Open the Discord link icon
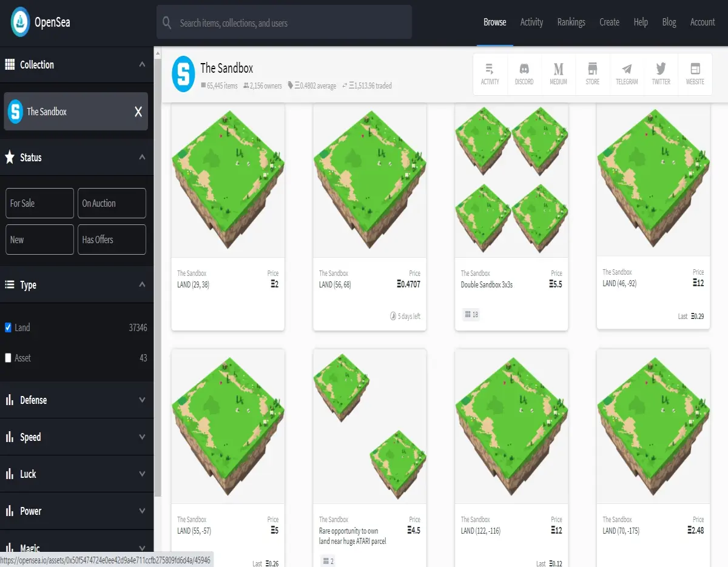Viewport: 728px width, 567px height. 524,74
